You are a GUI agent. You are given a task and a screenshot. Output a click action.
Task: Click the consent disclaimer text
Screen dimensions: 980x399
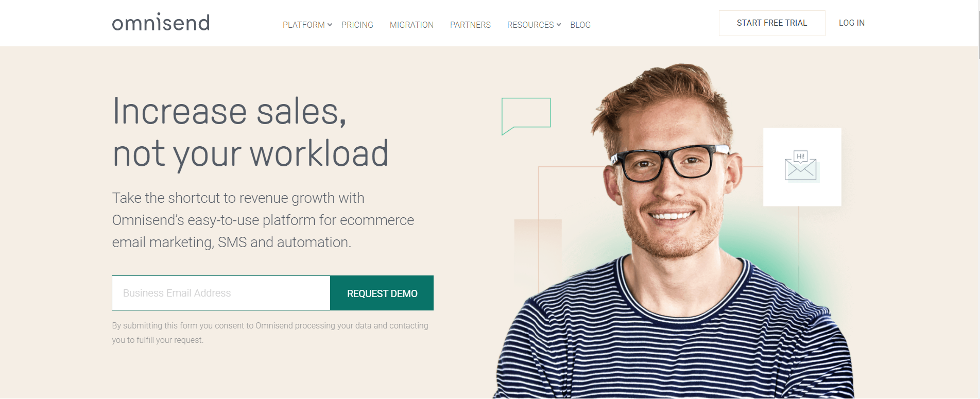[x=270, y=333]
